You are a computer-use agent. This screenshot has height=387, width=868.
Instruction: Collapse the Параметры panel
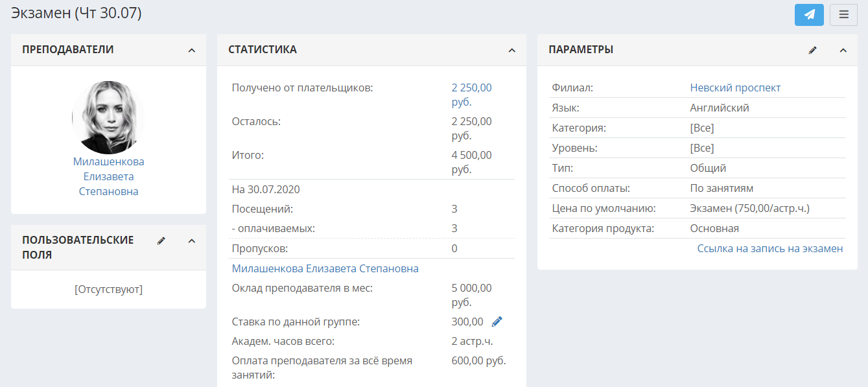click(843, 50)
